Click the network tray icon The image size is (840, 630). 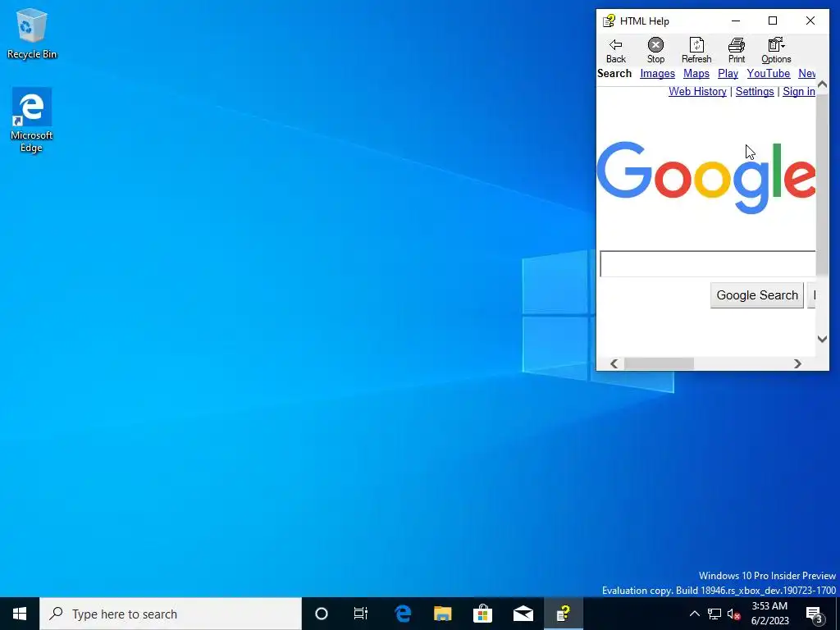tap(714, 614)
